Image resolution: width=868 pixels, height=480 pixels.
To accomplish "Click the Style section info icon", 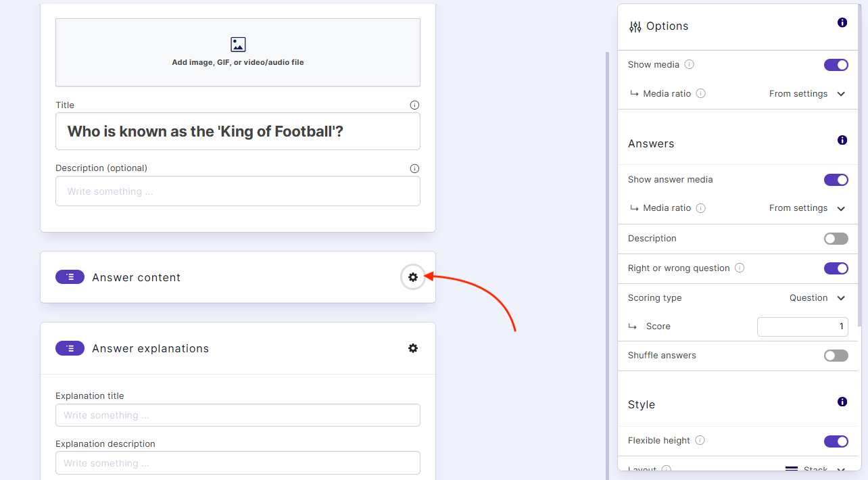I will coord(842,402).
